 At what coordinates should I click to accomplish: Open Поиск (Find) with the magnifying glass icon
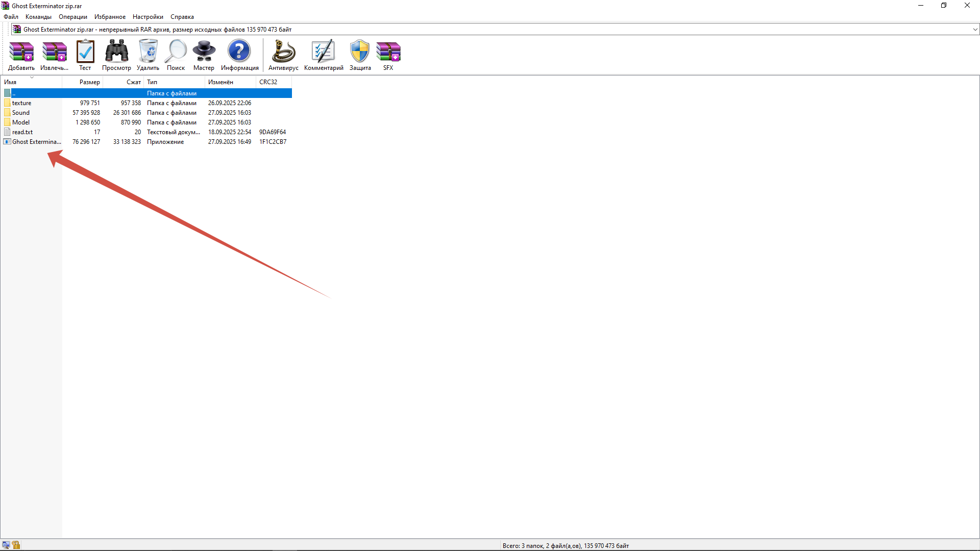point(176,55)
